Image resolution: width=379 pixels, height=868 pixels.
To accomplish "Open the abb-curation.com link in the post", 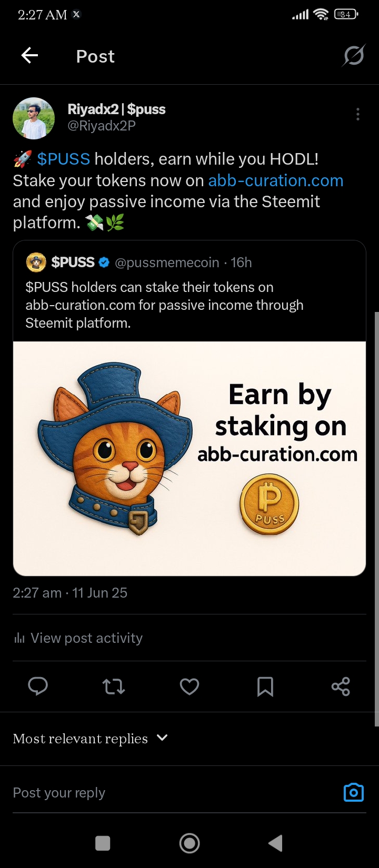I will point(276,180).
